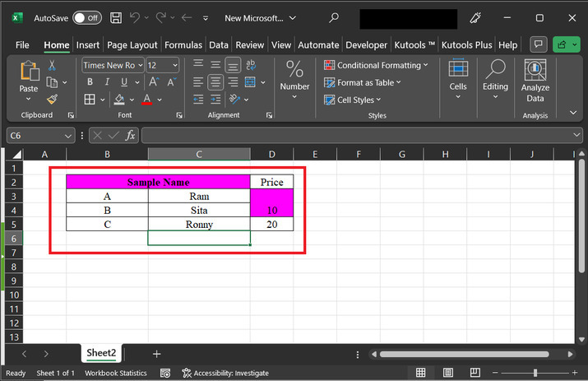Open the File menu

(x=22, y=45)
